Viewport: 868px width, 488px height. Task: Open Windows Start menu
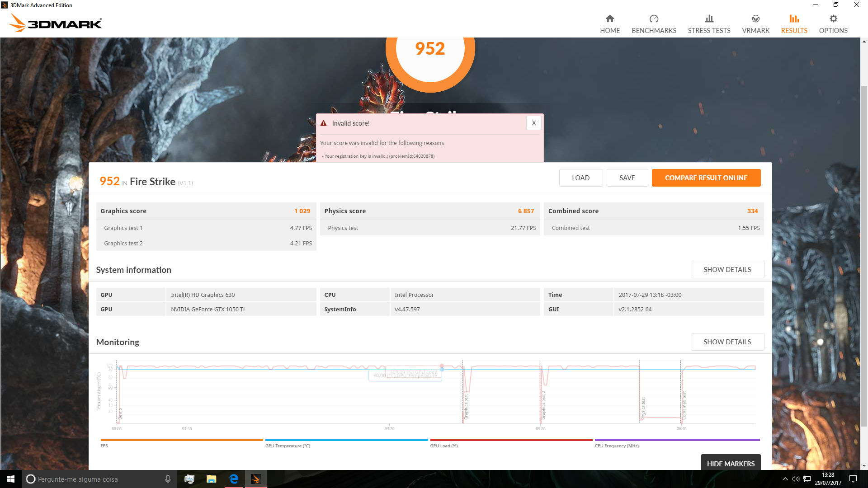click(x=11, y=479)
